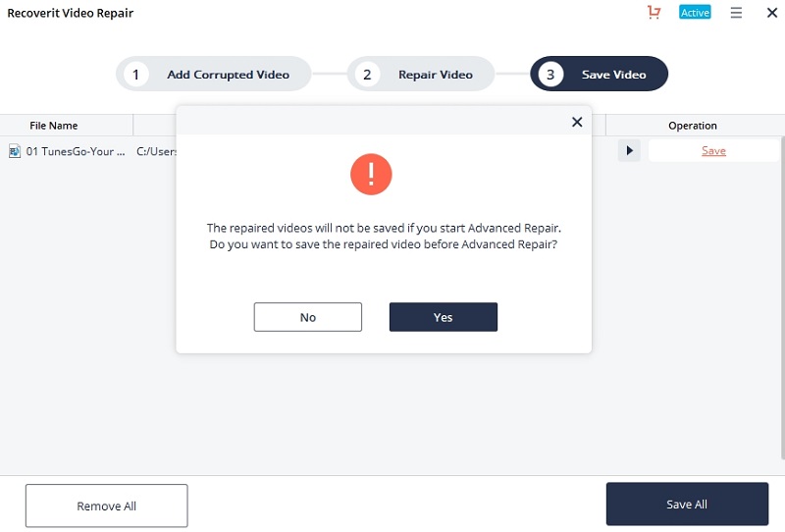This screenshot has width=785, height=532.
Task: Remove all videos from list
Action: click(107, 505)
